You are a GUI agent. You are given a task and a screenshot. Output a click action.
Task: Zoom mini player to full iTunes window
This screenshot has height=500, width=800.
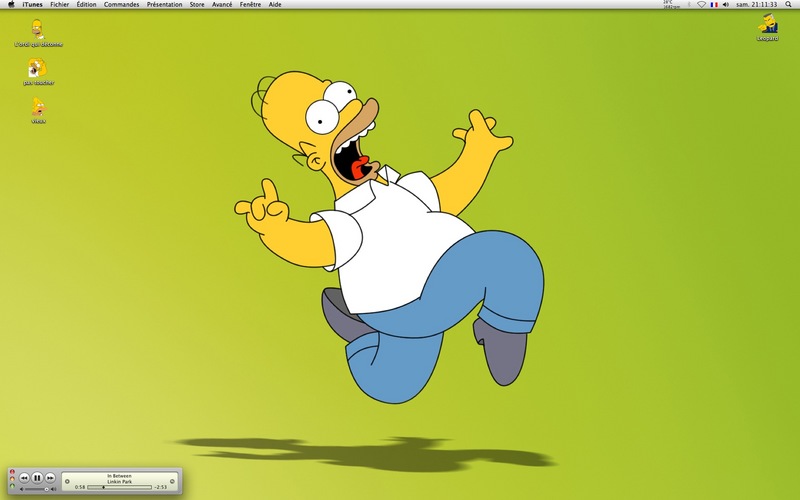click(12, 486)
